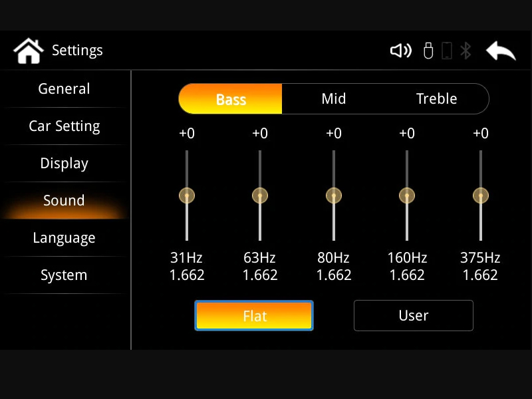Open the General settings menu
This screenshot has height=399, width=532.
(64, 89)
